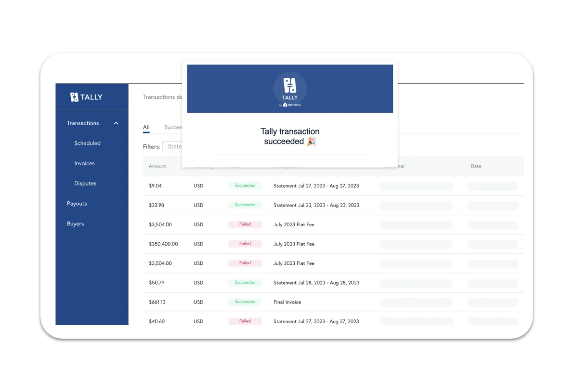Click the Tally logo in the sidebar
This screenshot has height=392, width=574.
click(x=86, y=97)
